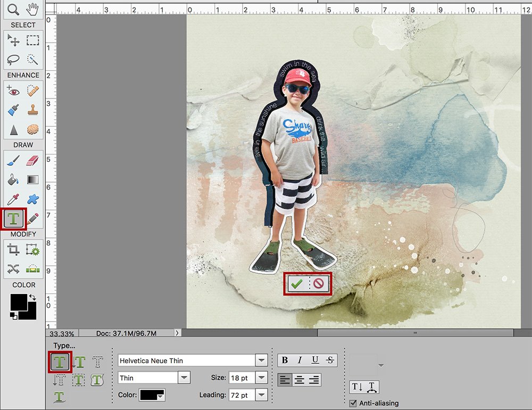Expand the Size 18 pt dropdown
Image resolution: width=532 pixels, height=410 pixels.
click(x=262, y=378)
